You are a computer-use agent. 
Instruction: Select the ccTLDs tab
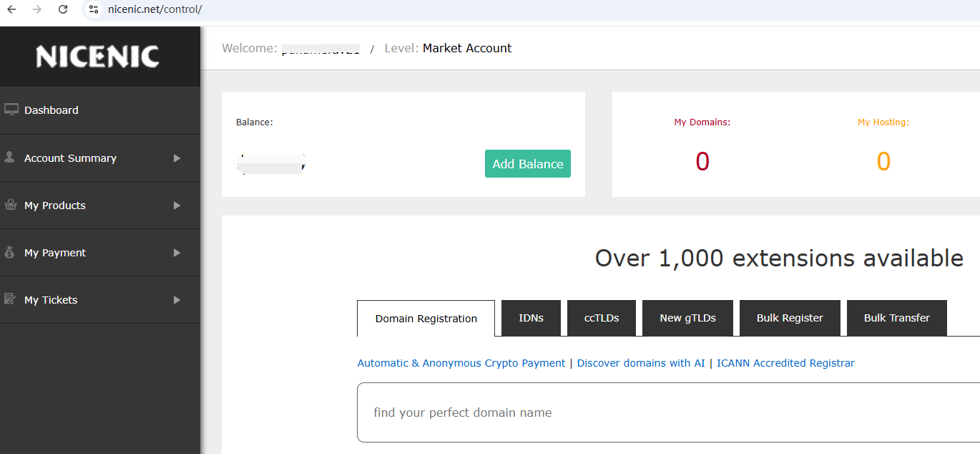601,318
